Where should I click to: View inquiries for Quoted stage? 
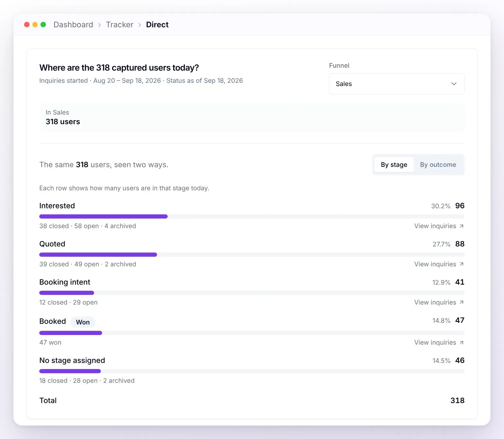coord(439,264)
